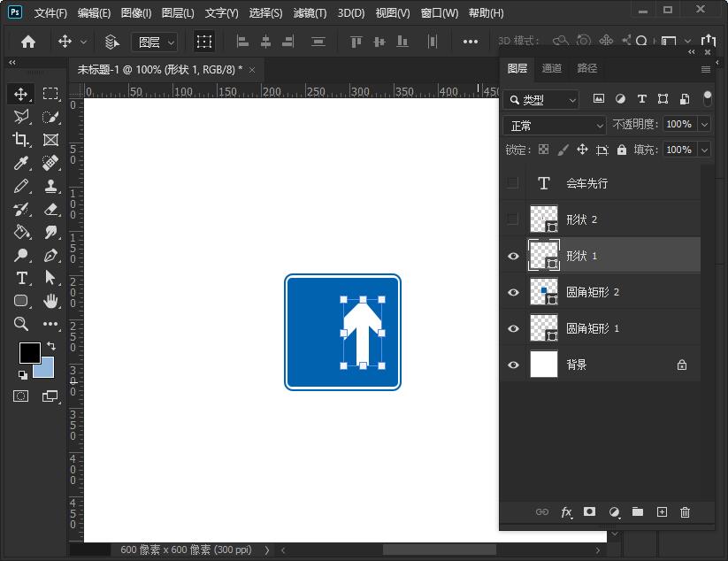Image resolution: width=728 pixels, height=561 pixels.
Task: Create a new layer group
Action: point(638,511)
